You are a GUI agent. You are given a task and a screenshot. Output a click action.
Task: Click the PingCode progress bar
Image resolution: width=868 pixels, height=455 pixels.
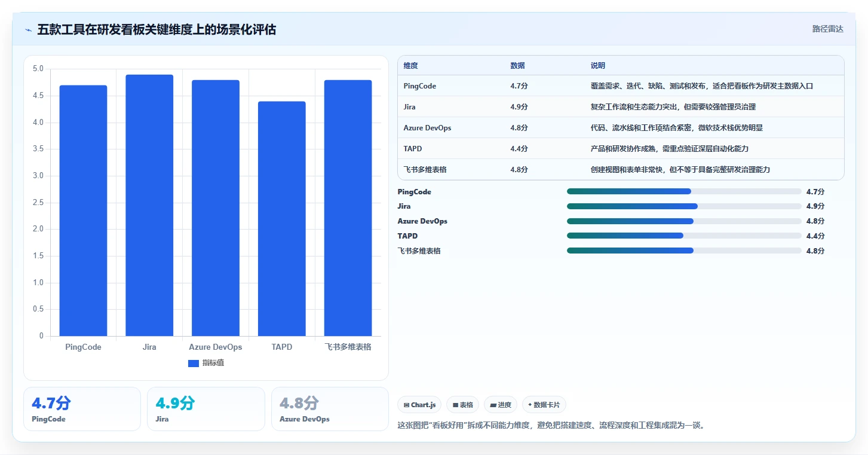point(684,191)
